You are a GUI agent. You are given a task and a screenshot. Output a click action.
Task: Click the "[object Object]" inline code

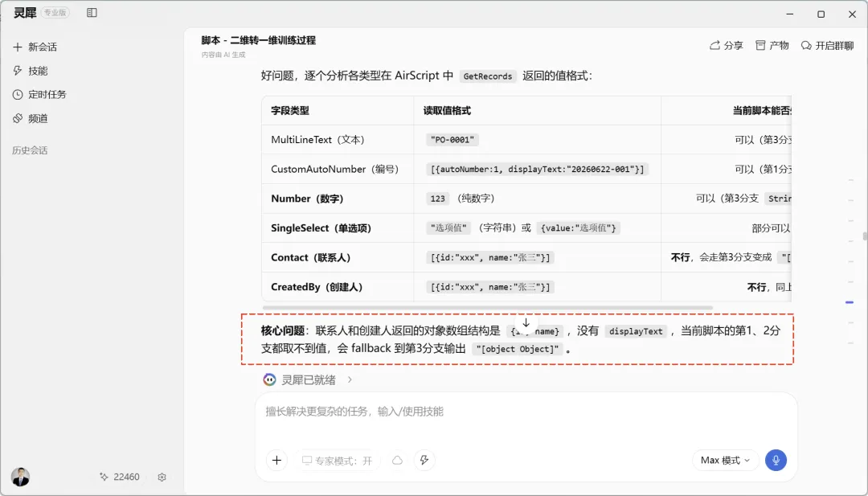tap(518, 350)
